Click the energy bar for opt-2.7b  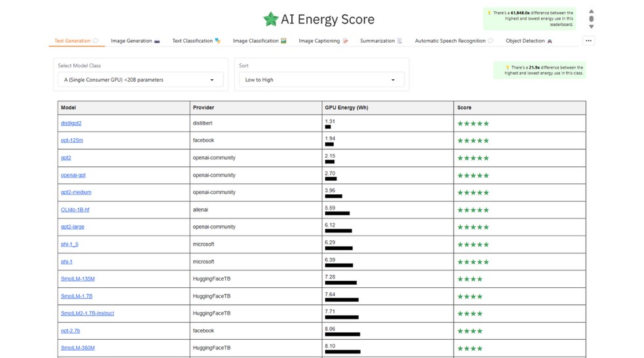[342, 334]
